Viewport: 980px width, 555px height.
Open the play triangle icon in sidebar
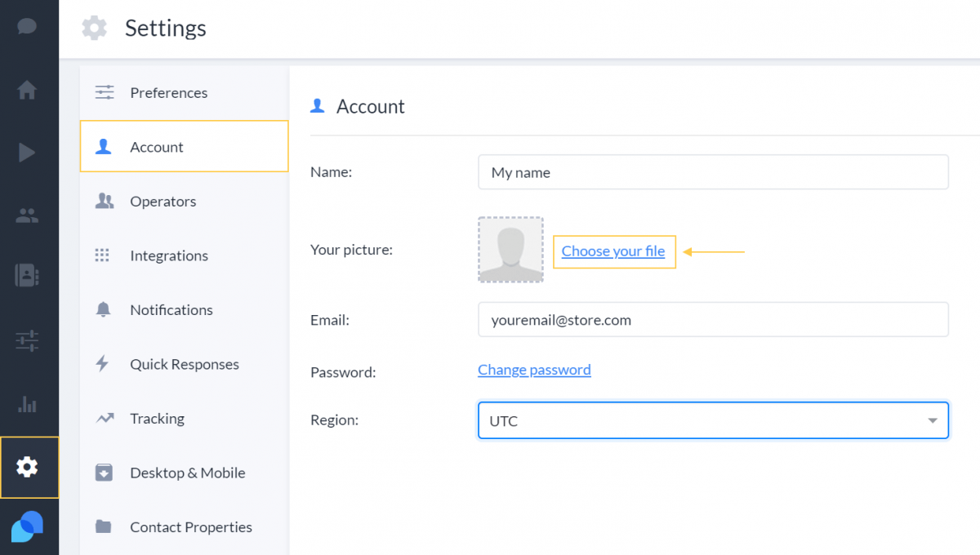(27, 152)
